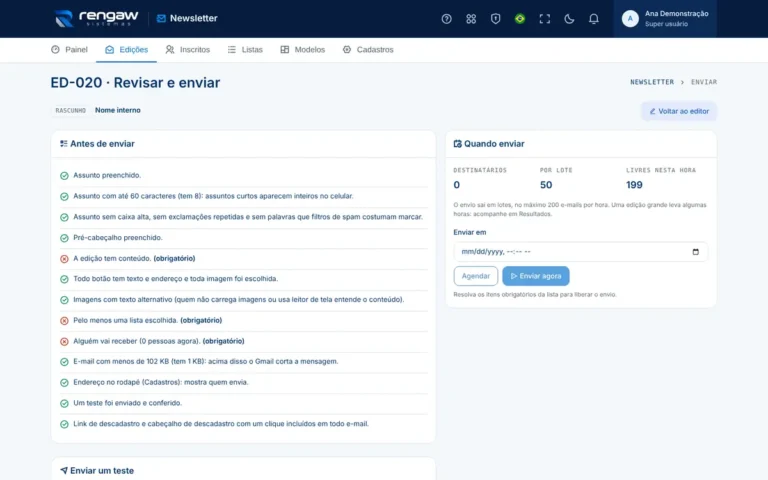Click check icon beside Pré-cabeçalho preenchido
This screenshot has width=768, height=480.
click(x=64, y=238)
